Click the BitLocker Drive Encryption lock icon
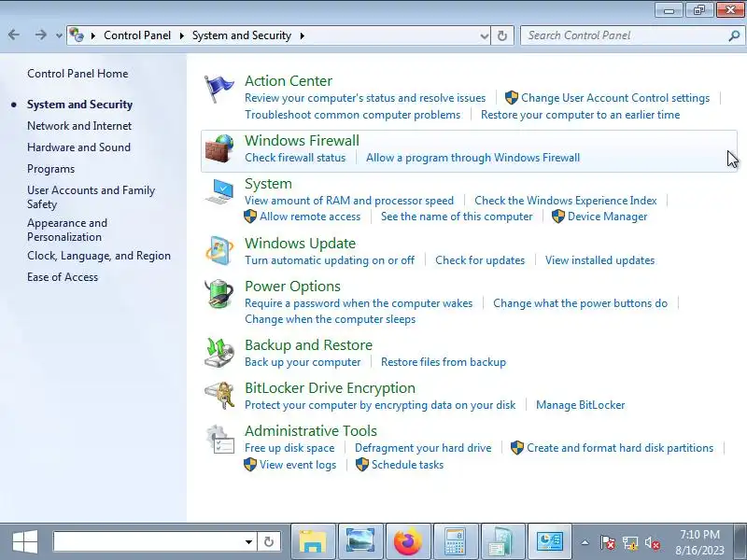This screenshot has width=747, height=560. coord(219,395)
